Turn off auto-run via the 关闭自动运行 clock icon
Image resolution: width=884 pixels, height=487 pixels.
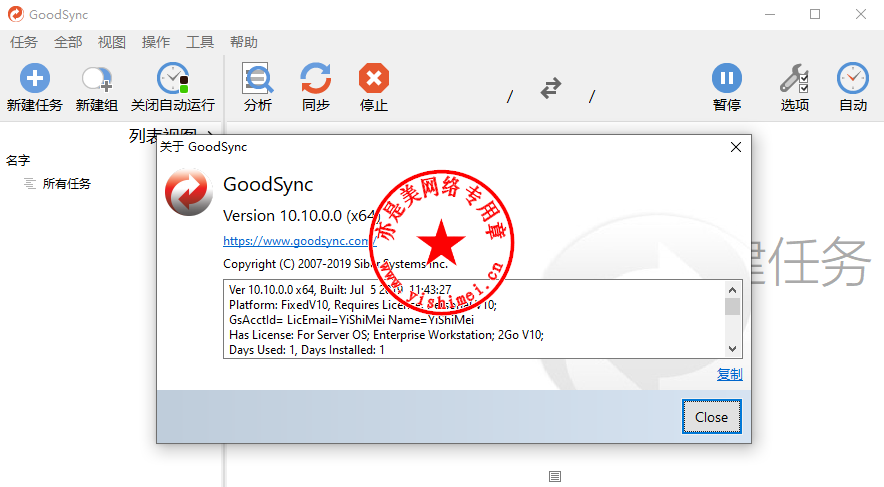(173, 78)
